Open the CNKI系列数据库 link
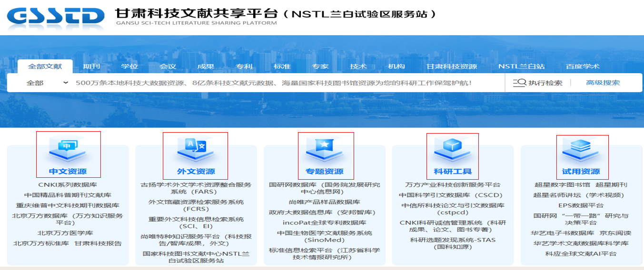The image size is (644, 270). click(68, 184)
